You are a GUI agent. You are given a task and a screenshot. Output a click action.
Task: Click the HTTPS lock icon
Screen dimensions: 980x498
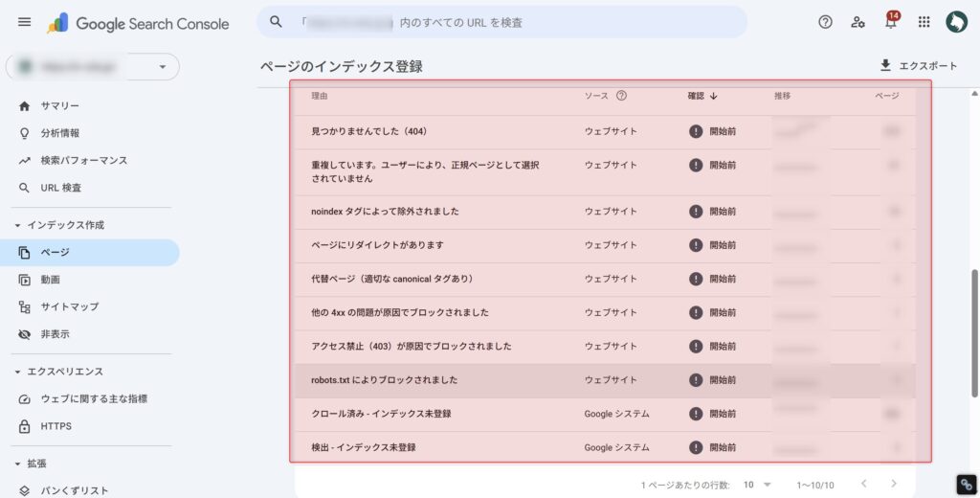click(24, 427)
